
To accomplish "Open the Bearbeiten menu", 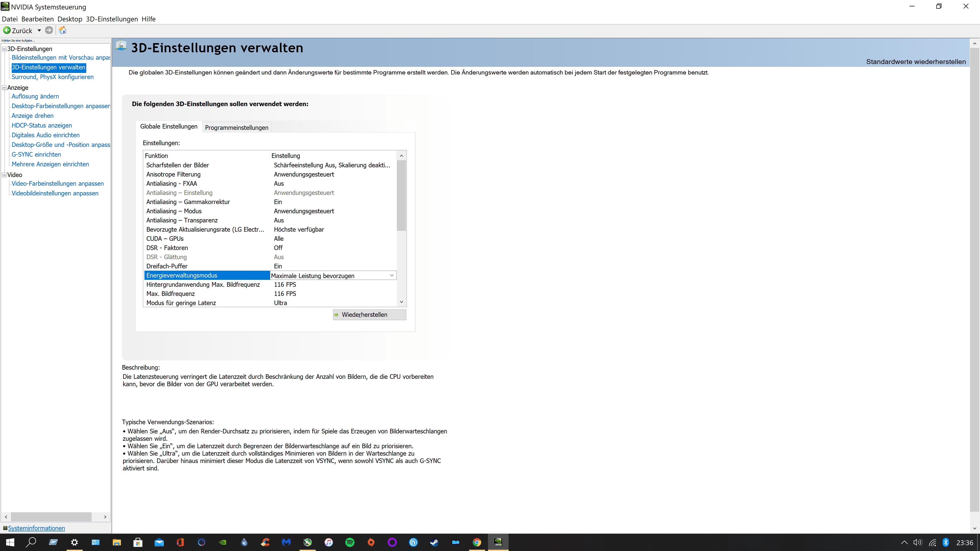I will tap(37, 19).
